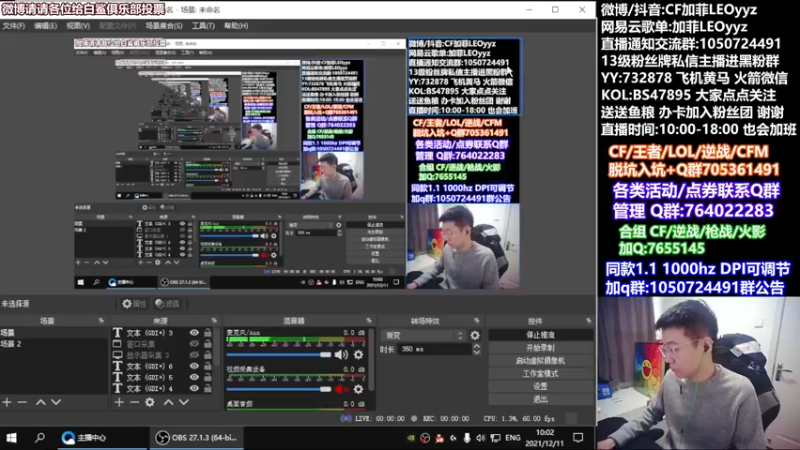Remove the selected scene with the minus icon
800x450 pixels.
point(22,402)
